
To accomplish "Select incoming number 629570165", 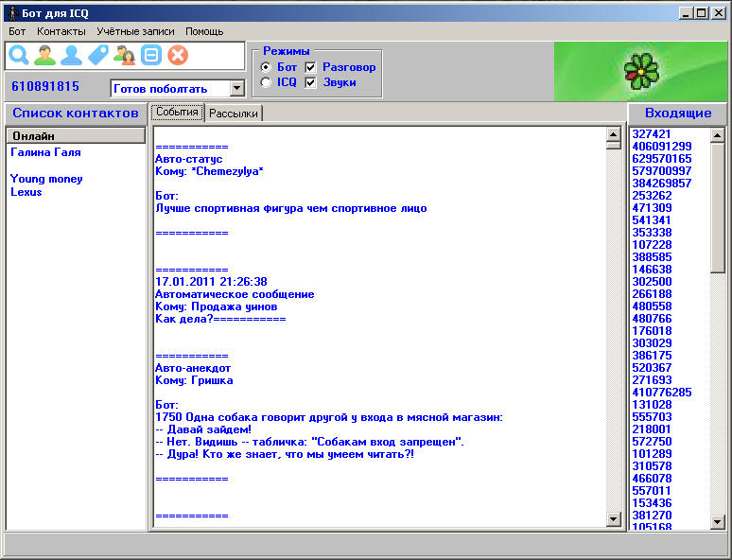I will (662, 159).
